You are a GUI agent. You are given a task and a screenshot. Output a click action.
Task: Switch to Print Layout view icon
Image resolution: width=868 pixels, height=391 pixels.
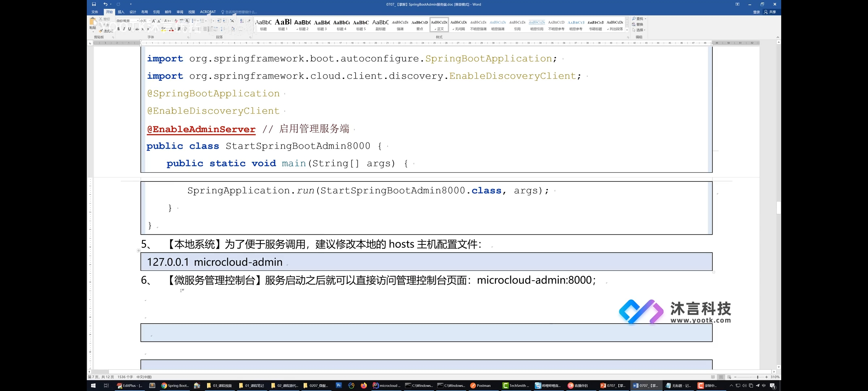721,377
